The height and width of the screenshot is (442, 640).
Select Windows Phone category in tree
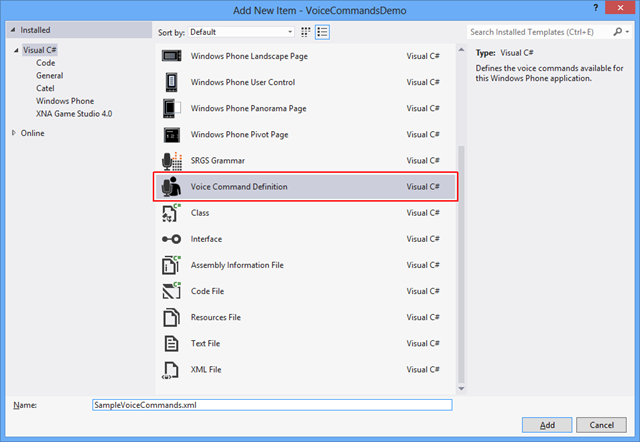pyautogui.click(x=65, y=101)
